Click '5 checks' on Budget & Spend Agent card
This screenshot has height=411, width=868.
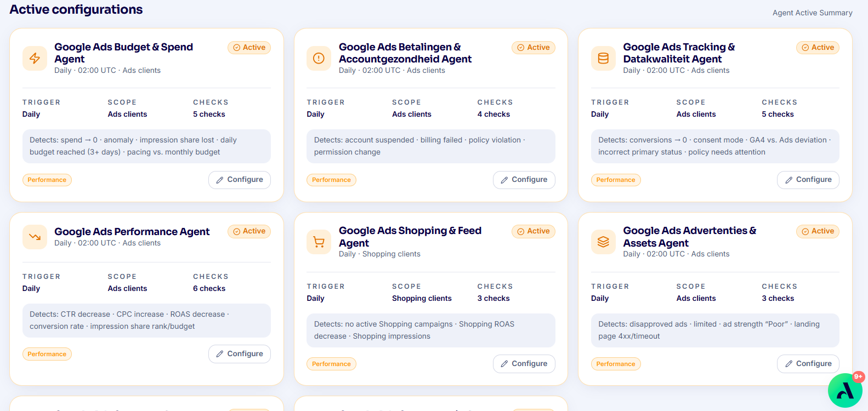point(209,115)
